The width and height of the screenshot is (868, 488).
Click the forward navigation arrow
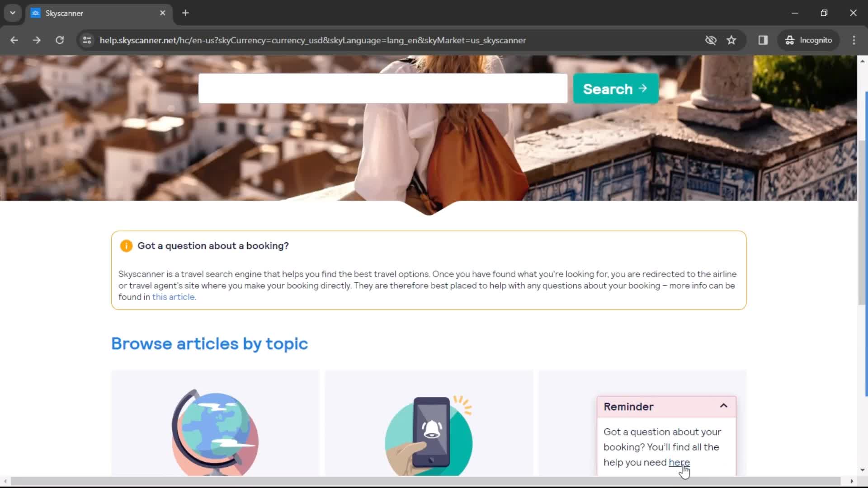pyautogui.click(x=37, y=40)
